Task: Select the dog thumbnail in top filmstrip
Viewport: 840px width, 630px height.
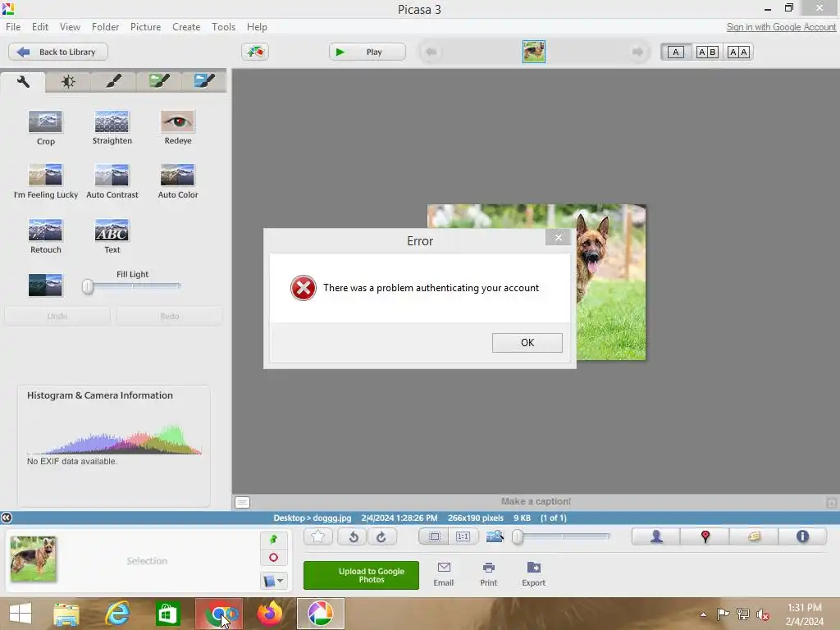Action: click(533, 52)
